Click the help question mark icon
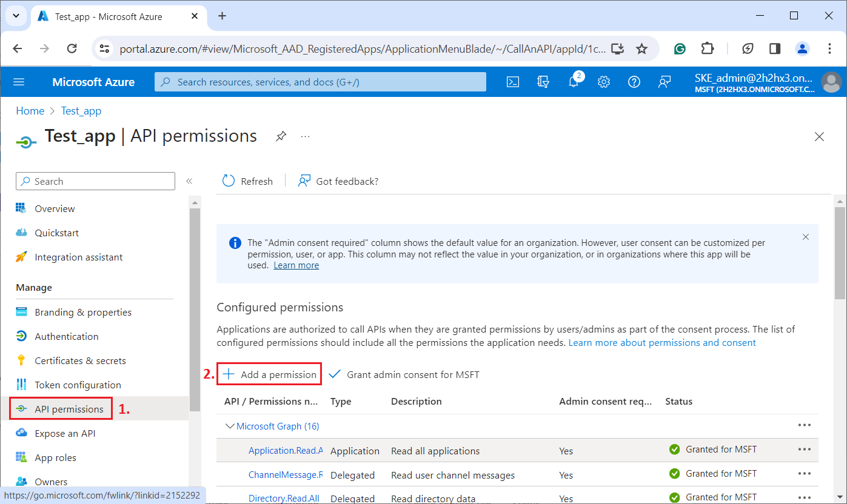The width and height of the screenshot is (847, 504). (x=634, y=82)
